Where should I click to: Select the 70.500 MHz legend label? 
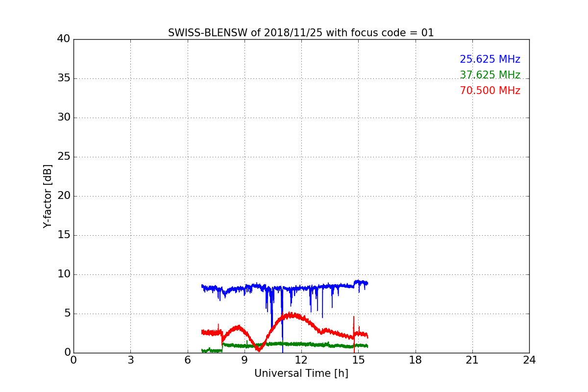click(490, 91)
